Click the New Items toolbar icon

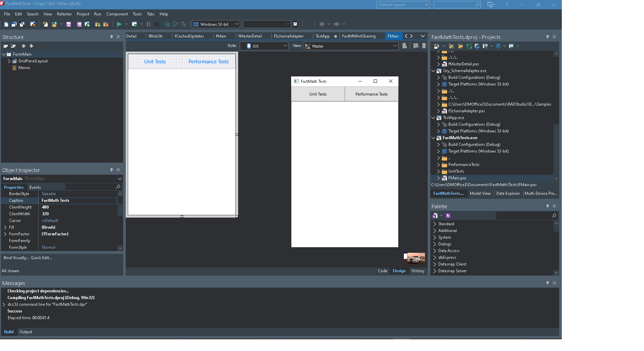tap(45, 24)
